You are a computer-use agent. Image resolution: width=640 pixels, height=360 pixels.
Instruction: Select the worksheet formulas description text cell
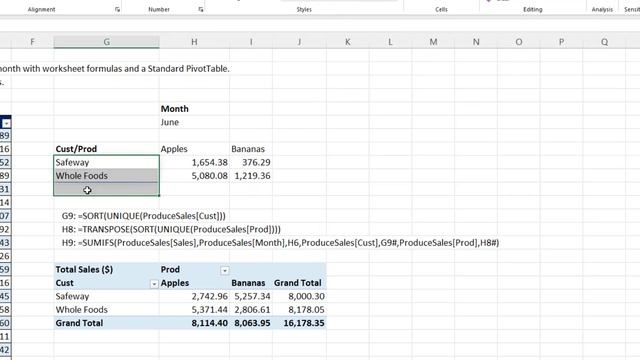(115, 69)
